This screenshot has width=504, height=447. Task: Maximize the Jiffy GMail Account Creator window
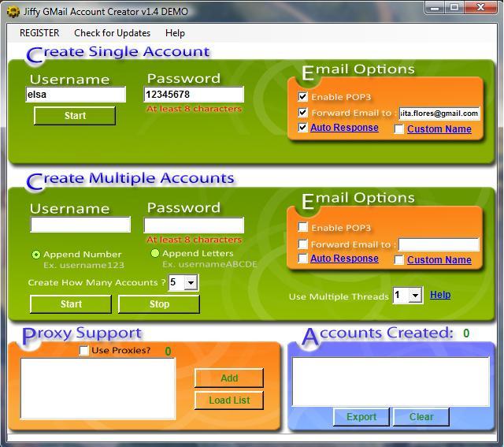(454, 7)
